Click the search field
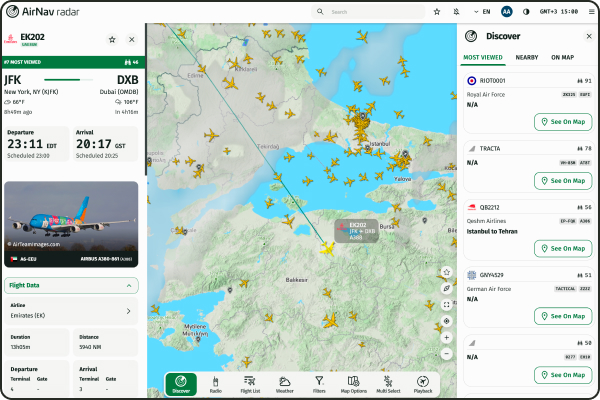Screen dimensions: 600x400 tap(368, 12)
